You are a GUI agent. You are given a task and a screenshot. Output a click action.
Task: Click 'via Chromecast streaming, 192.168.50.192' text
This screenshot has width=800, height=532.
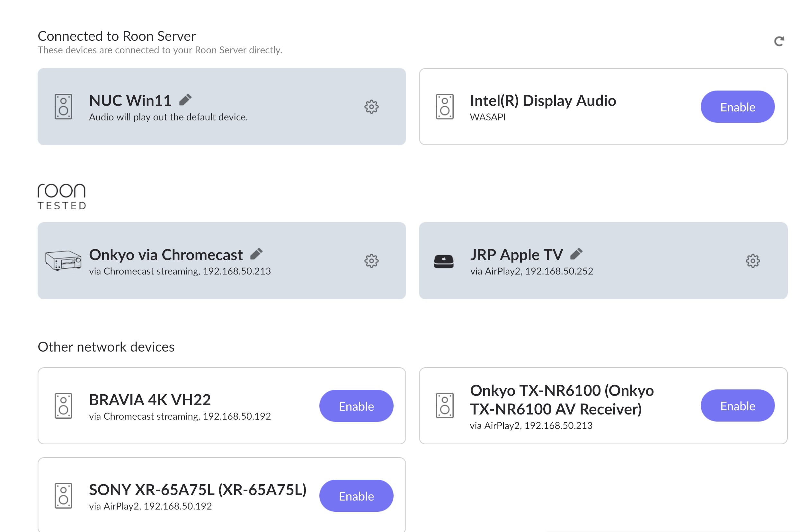(x=180, y=416)
